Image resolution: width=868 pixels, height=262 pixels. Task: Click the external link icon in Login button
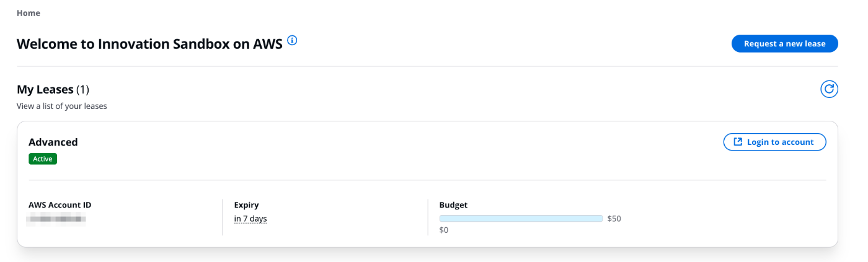click(738, 142)
